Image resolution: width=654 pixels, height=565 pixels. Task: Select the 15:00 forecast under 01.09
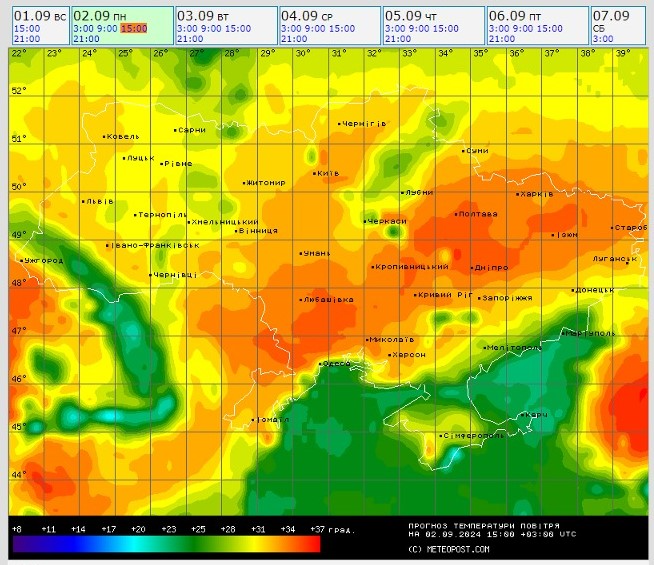click(27, 28)
